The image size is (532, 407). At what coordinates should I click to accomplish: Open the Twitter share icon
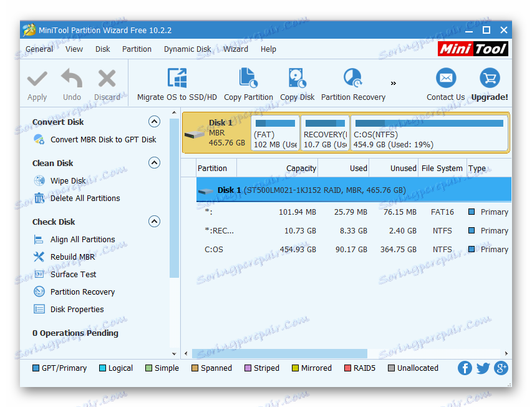[x=483, y=368]
